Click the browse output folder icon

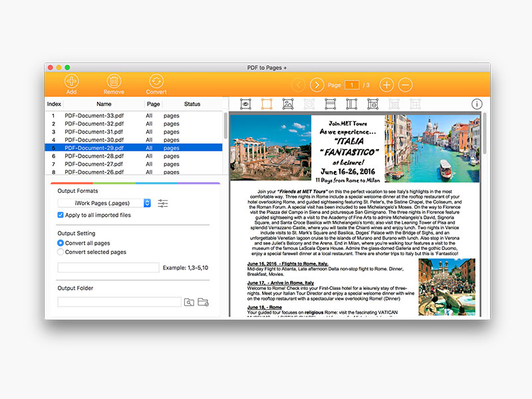click(x=189, y=302)
